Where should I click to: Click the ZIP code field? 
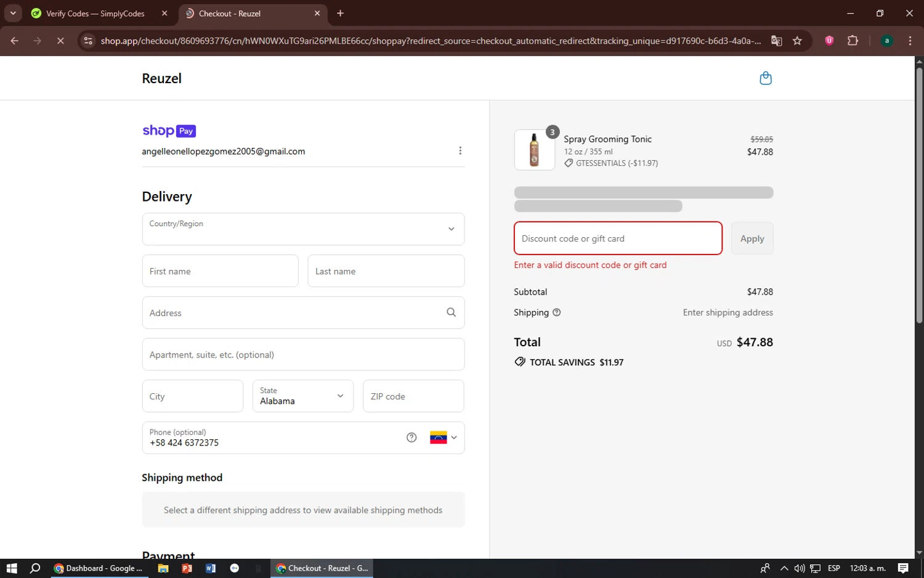413,396
